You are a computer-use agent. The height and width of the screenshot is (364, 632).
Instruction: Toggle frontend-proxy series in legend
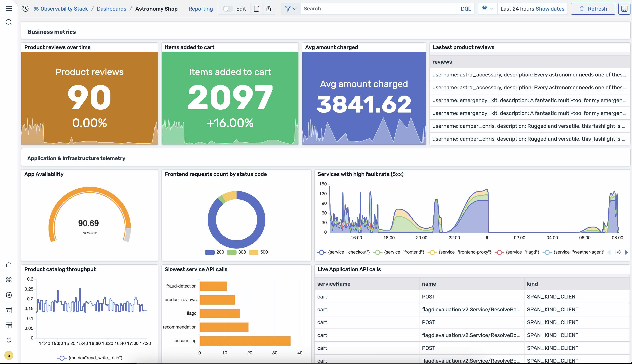click(x=460, y=252)
